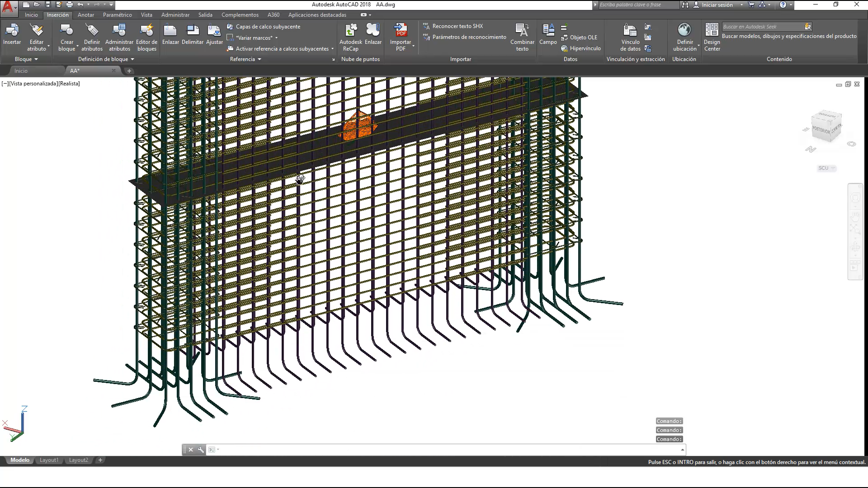The width and height of the screenshot is (868, 488).
Task: Click the Iniciar sesión link
Action: [x=718, y=5]
